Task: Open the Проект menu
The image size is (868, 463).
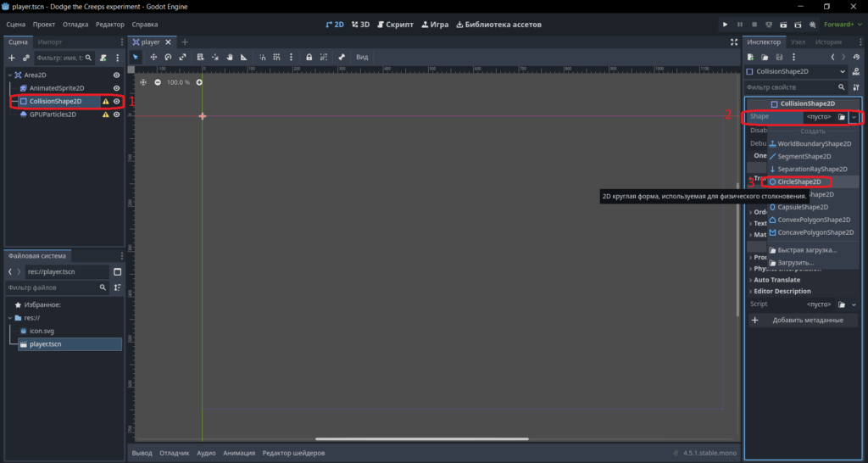Action: click(44, 25)
